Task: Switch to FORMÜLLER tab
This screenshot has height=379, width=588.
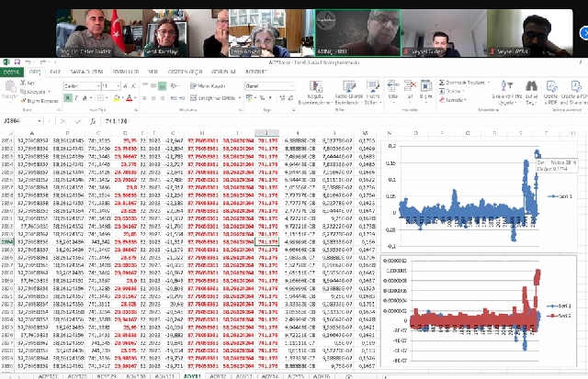Action: pyautogui.click(x=126, y=72)
